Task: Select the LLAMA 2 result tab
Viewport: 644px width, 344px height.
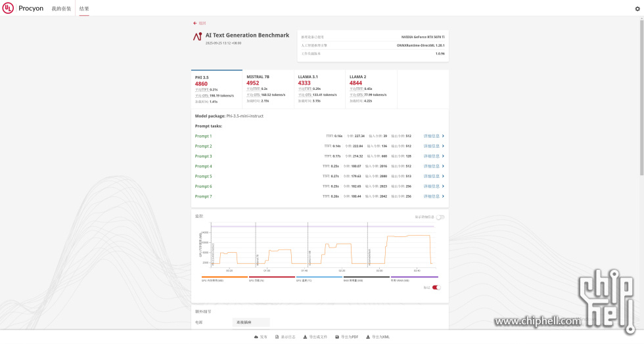Action: pyautogui.click(x=371, y=89)
